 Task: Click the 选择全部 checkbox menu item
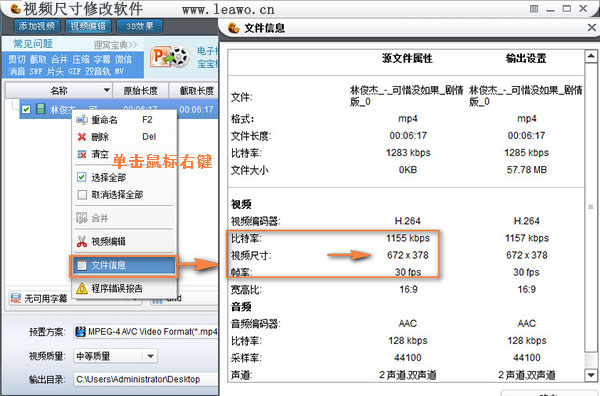point(124,177)
